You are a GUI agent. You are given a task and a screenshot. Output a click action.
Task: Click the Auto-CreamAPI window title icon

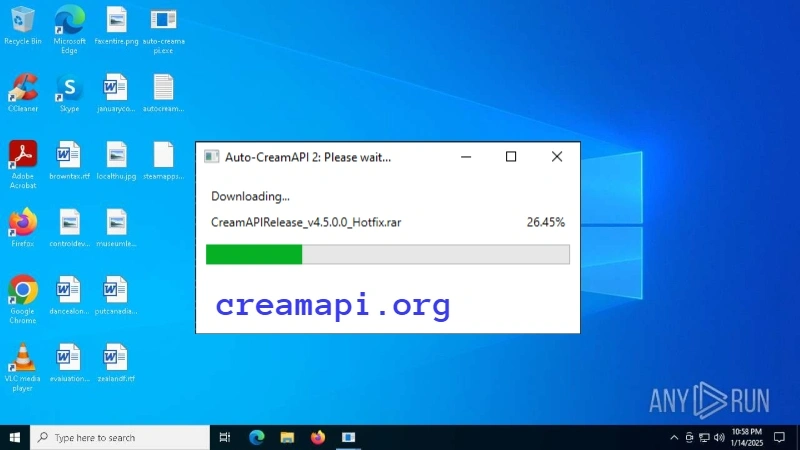point(211,157)
